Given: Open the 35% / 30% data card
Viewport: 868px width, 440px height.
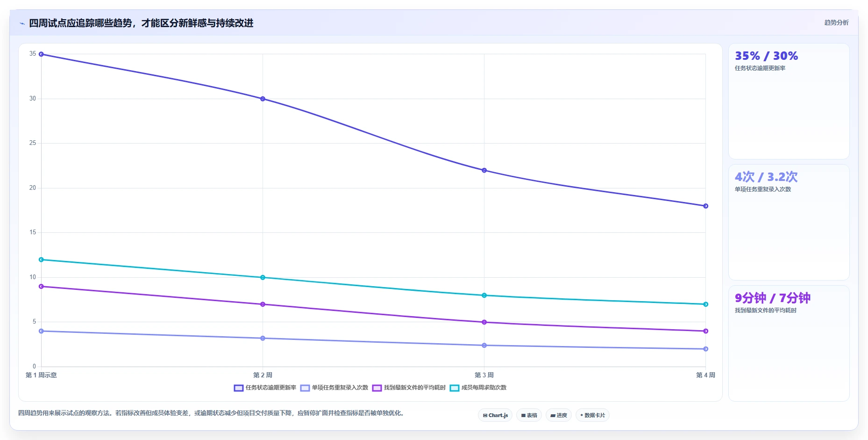Looking at the screenshot, I should click(x=789, y=101).
